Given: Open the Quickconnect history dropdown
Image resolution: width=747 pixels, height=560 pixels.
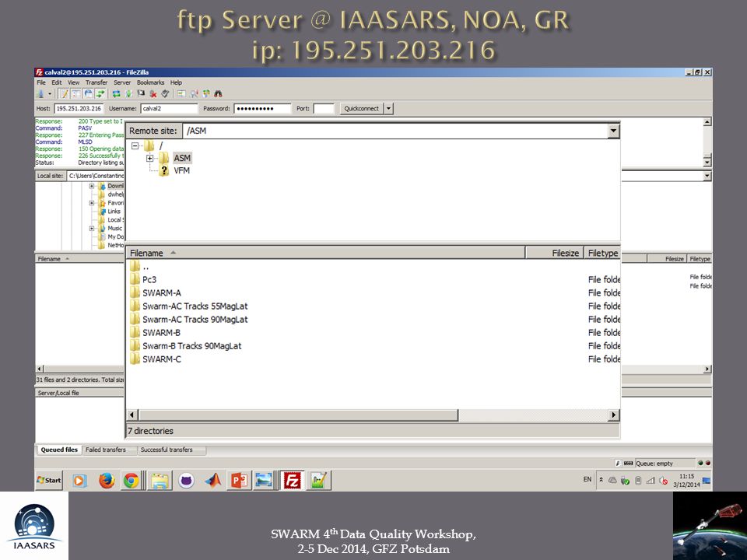Looking at the screenshot, I should [x=388, y=109].
